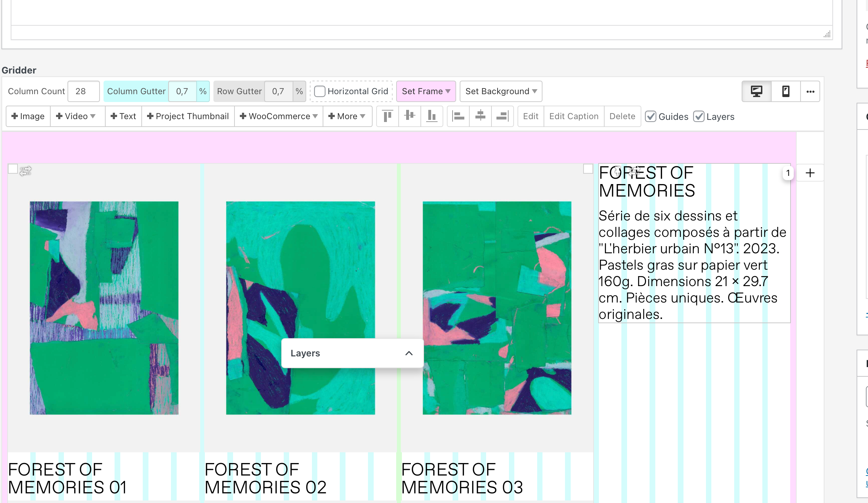Open the More elements menu
868x503 pixels.
click(x=347, y=116)
